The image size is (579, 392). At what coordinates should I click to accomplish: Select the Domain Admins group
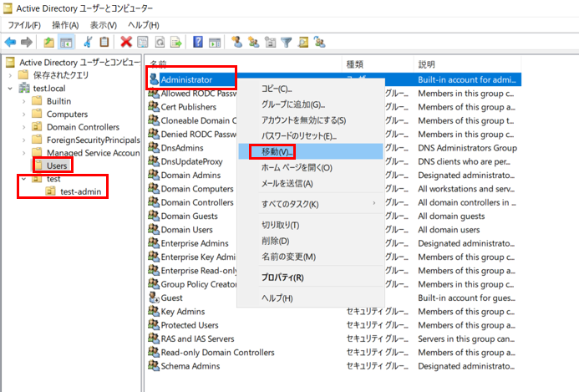190,176
